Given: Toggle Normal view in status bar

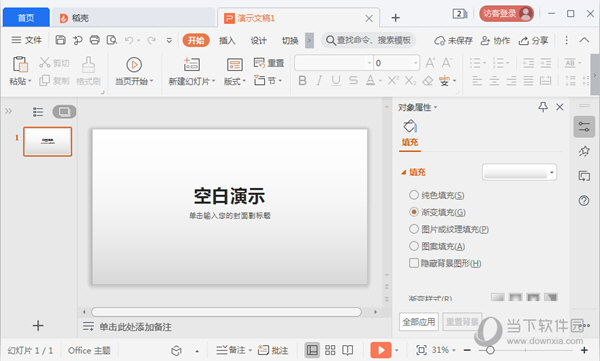Looking at the screenshot, I should click(312, 350).
